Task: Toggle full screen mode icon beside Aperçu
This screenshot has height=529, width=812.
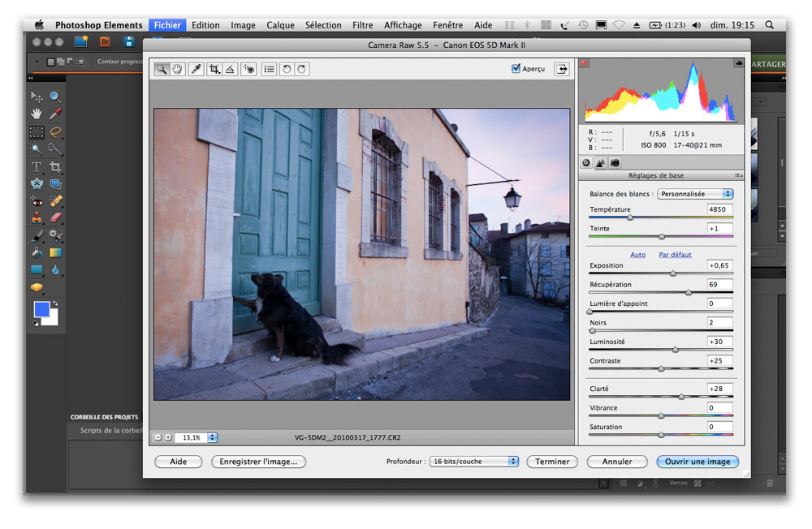Action: tap(562, 69)
